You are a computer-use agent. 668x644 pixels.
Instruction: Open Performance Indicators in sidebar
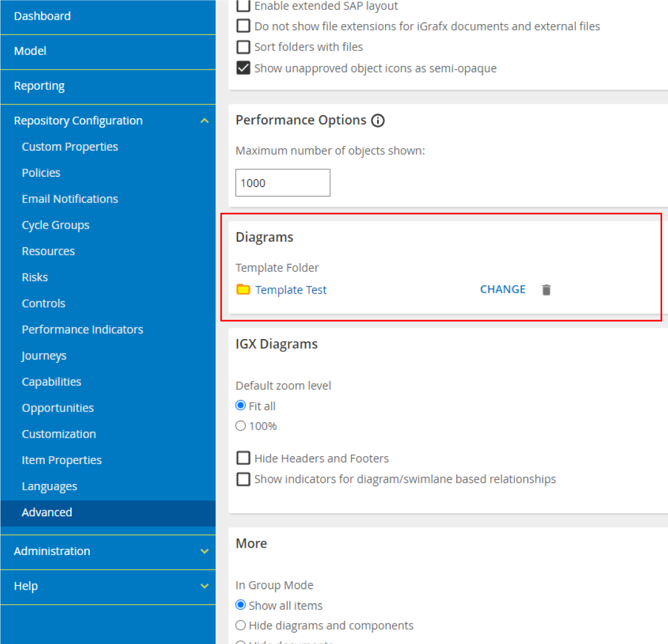point(82,330)
